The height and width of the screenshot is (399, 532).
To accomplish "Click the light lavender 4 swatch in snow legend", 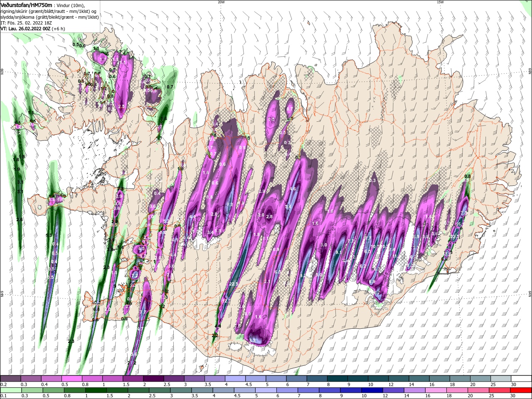I will 235,379.
